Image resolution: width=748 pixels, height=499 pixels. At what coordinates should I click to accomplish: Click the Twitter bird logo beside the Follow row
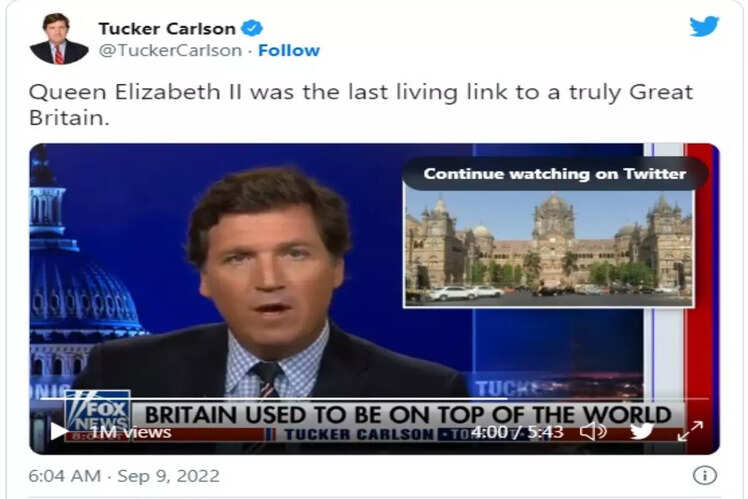(x=704, y=26)
